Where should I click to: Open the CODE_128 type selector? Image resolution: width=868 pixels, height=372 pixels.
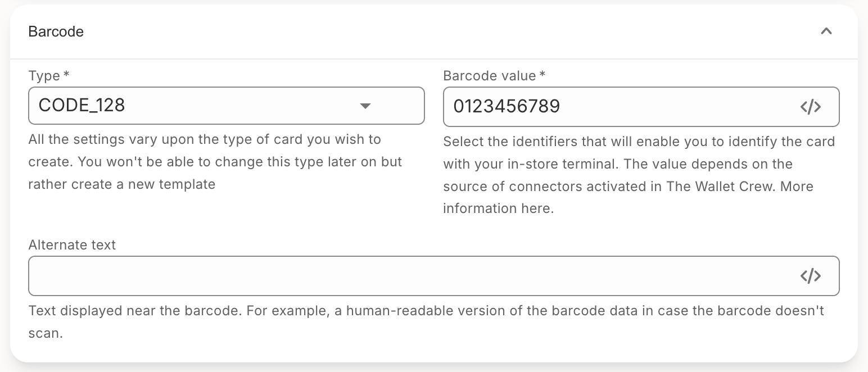click(x=225, y=106)
